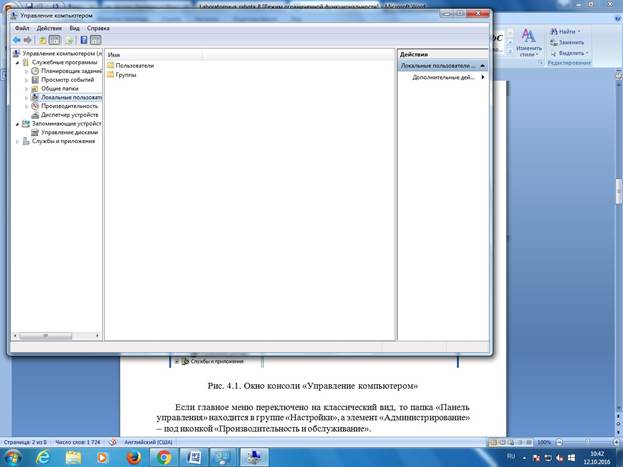623x467 pixels.
Task: Collapse the Локальные пользователи actions section
Action: pos(483,65)
